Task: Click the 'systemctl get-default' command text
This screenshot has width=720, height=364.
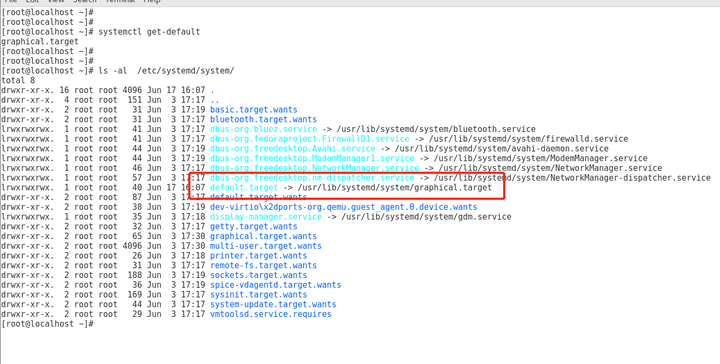Action: pos(149,32)
